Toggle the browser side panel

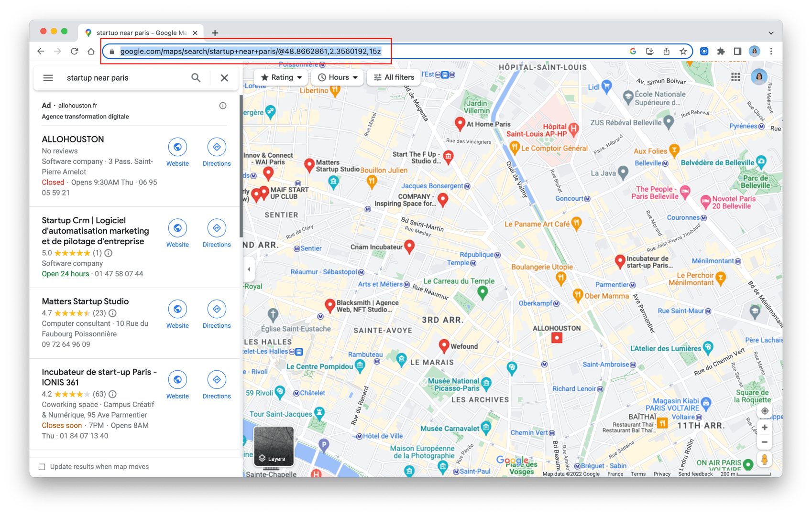pos(737,51)
